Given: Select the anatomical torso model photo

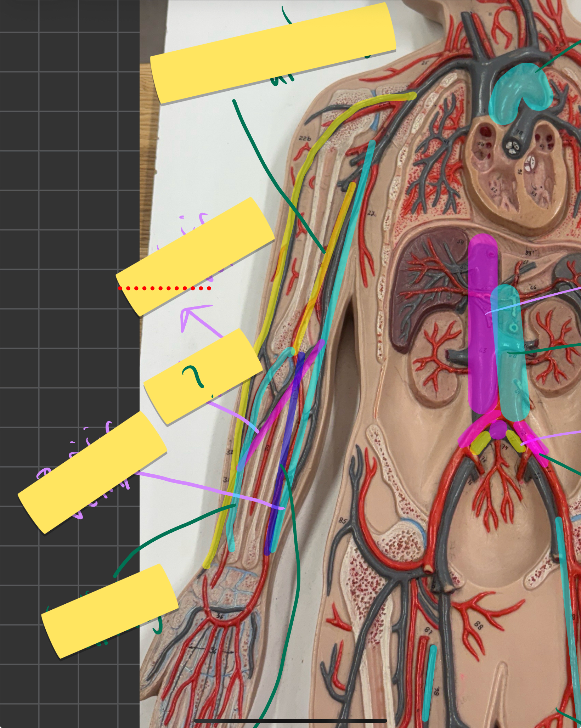Looking at the screenshot, I should tap(360, 364).
